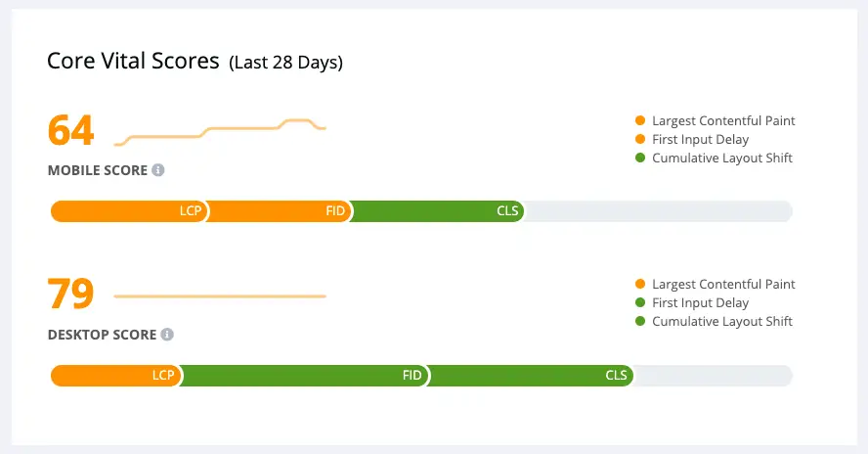Viewport: 868px width, 454px height.
Task: Click the orange dot beside mobile First Input Delay
Action: tap(640, 139)
